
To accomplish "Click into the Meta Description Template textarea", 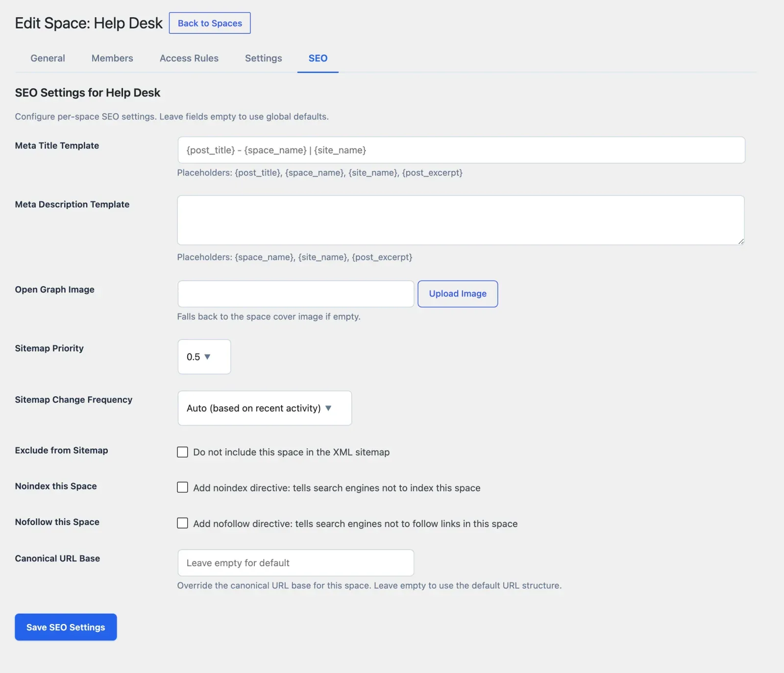I will 461,220.
